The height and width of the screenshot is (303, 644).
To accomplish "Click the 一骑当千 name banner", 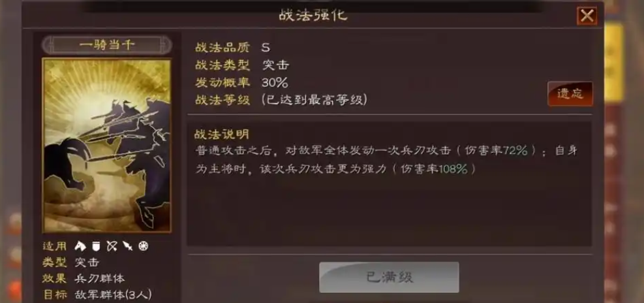I will (107, 45).
